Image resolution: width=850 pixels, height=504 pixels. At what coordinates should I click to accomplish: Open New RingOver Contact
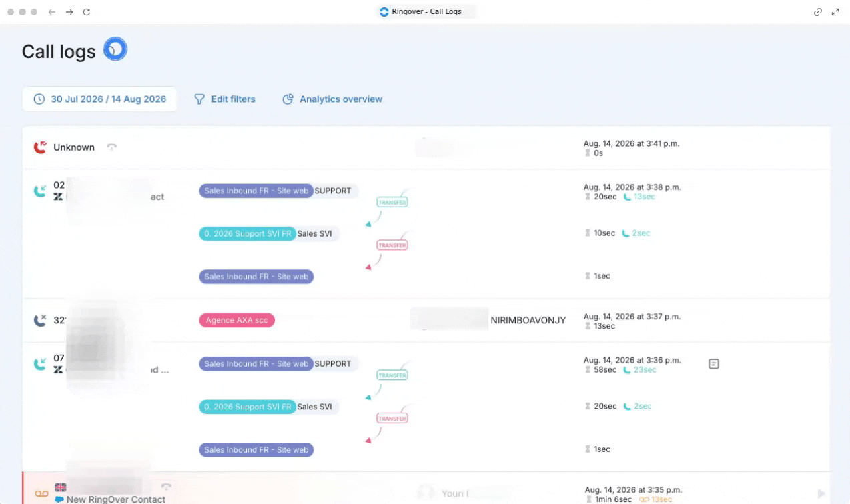tap(116, 499)
